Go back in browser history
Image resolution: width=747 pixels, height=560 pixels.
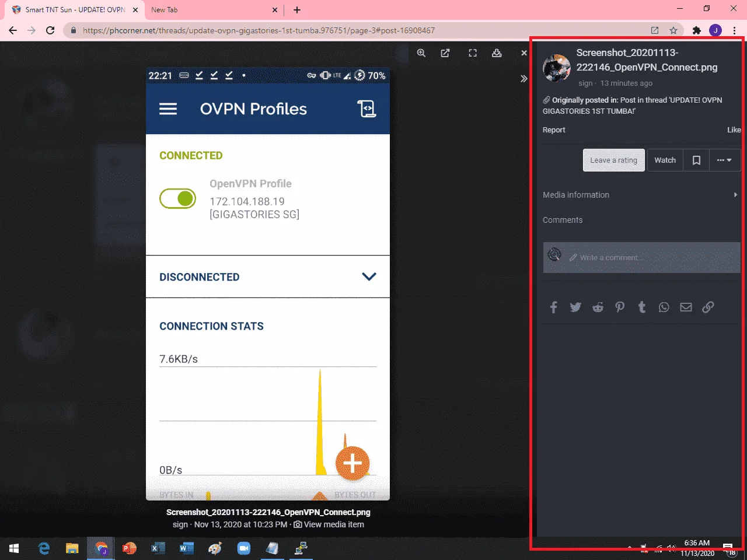pyautogui.click(x=13, y=30)
